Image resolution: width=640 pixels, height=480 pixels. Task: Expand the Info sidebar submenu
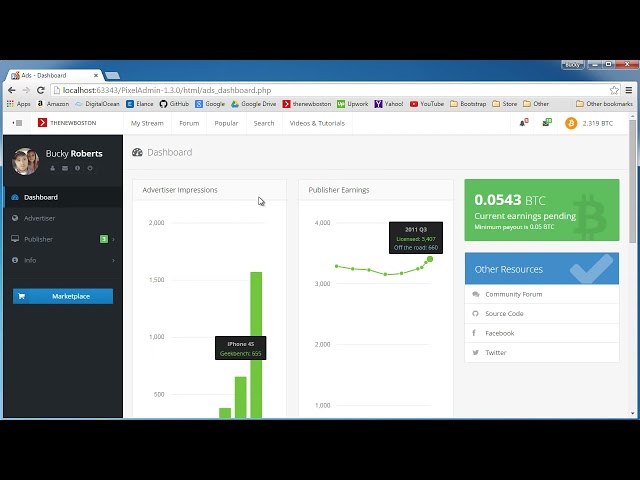tap(63, 260)
